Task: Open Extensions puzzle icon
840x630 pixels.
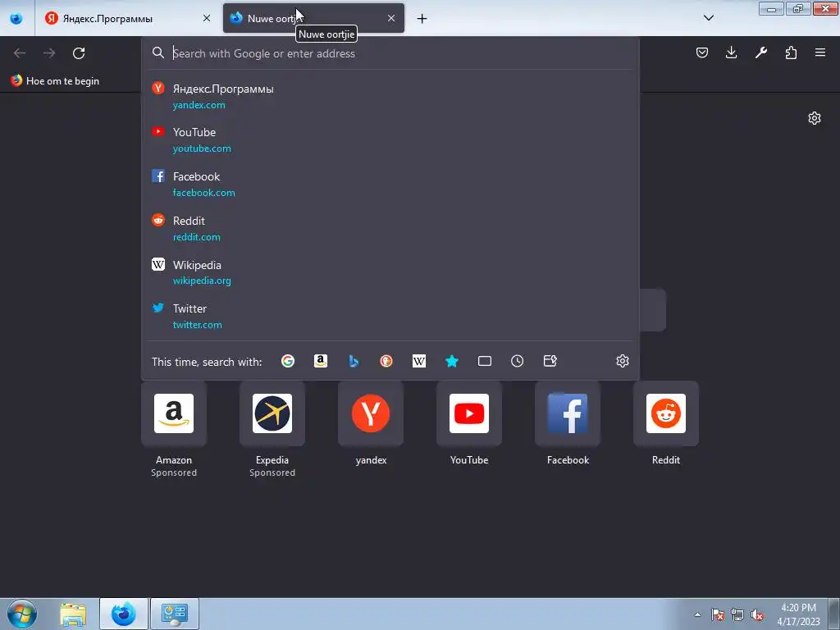Action: pos(791,52)
